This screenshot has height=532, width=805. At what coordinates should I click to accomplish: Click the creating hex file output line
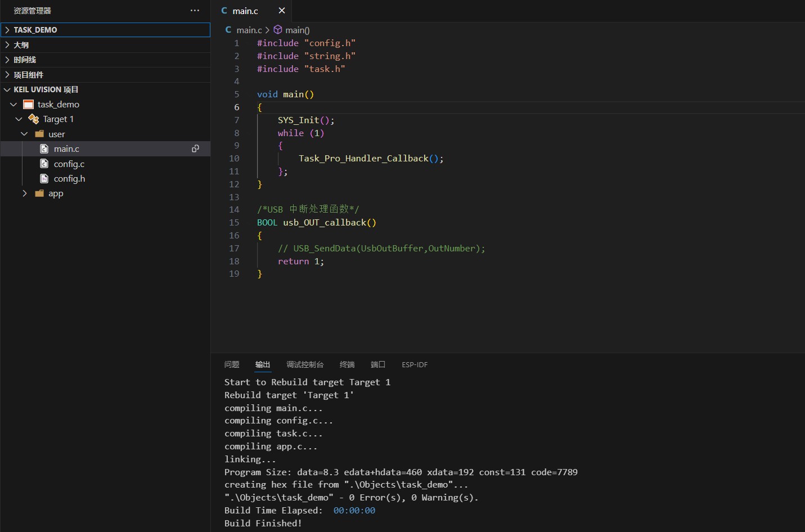(x=346, y=485)
